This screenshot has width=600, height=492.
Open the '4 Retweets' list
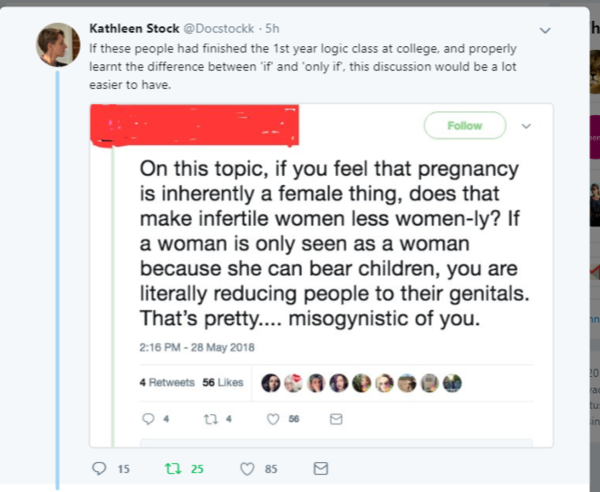click(x=167, y=383)
